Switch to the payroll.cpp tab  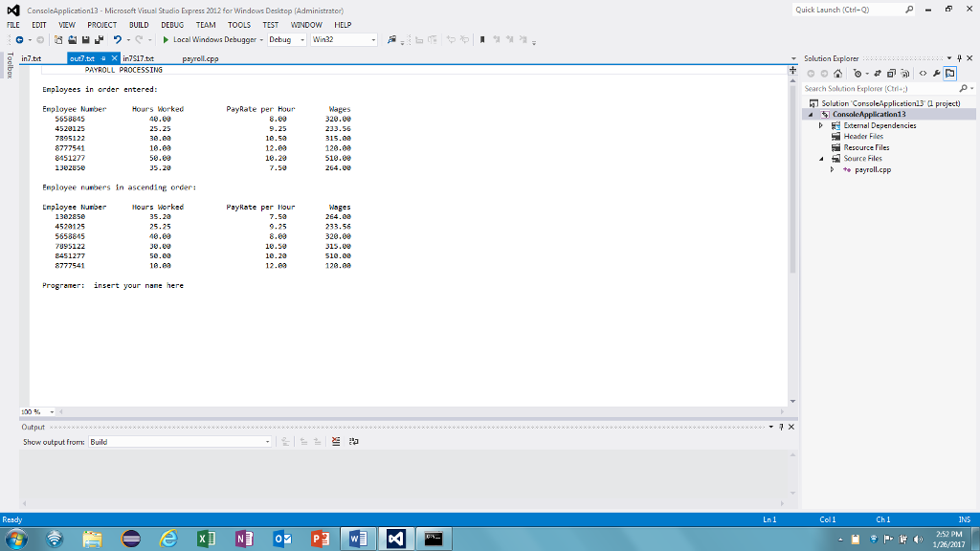201,57
